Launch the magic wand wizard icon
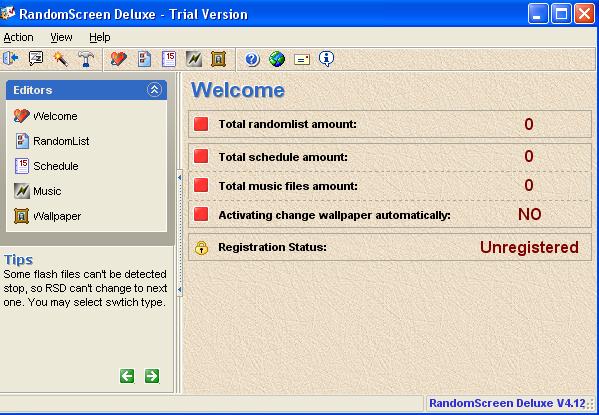 click(61, 59)
